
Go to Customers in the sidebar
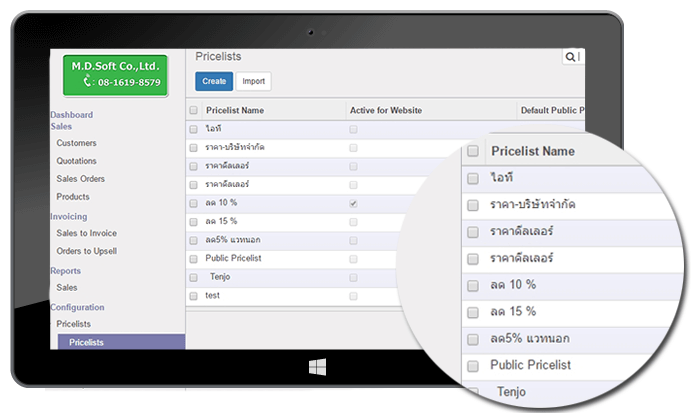(x=76, y=143)
